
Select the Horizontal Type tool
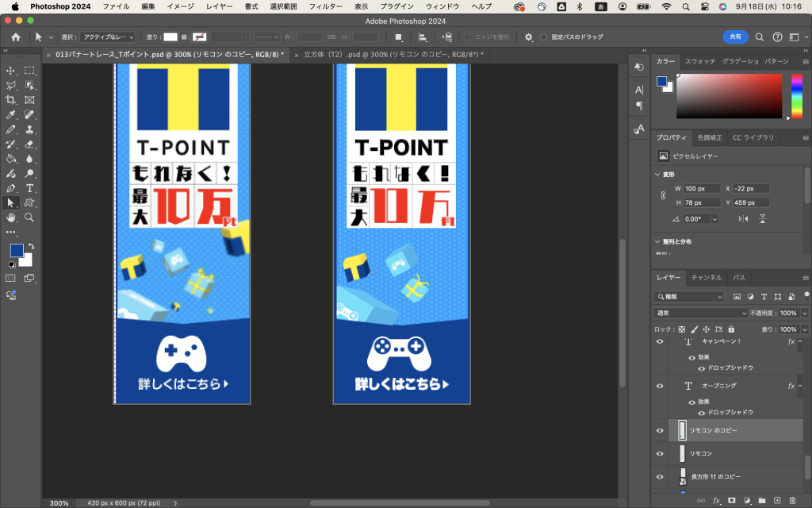point(29,188)
